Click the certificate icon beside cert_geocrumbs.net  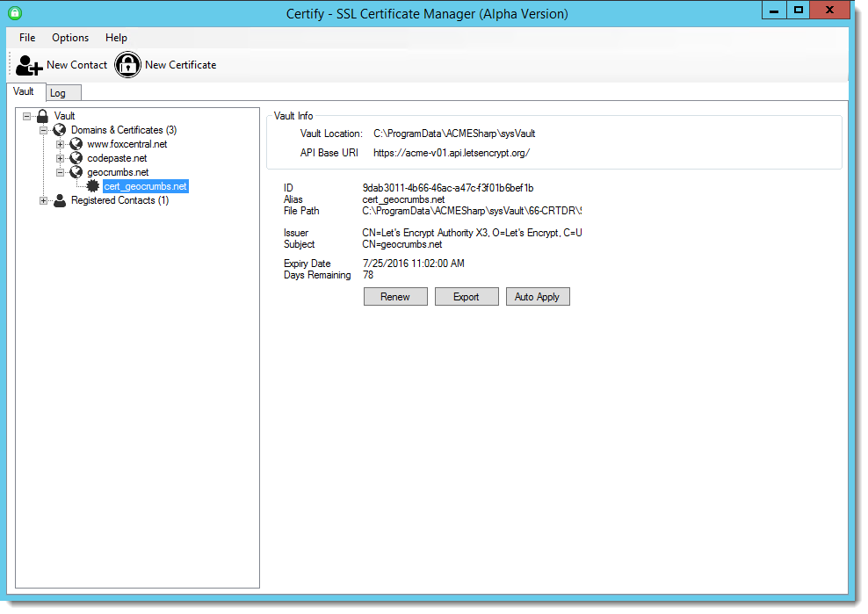click(x=92, y=185)
